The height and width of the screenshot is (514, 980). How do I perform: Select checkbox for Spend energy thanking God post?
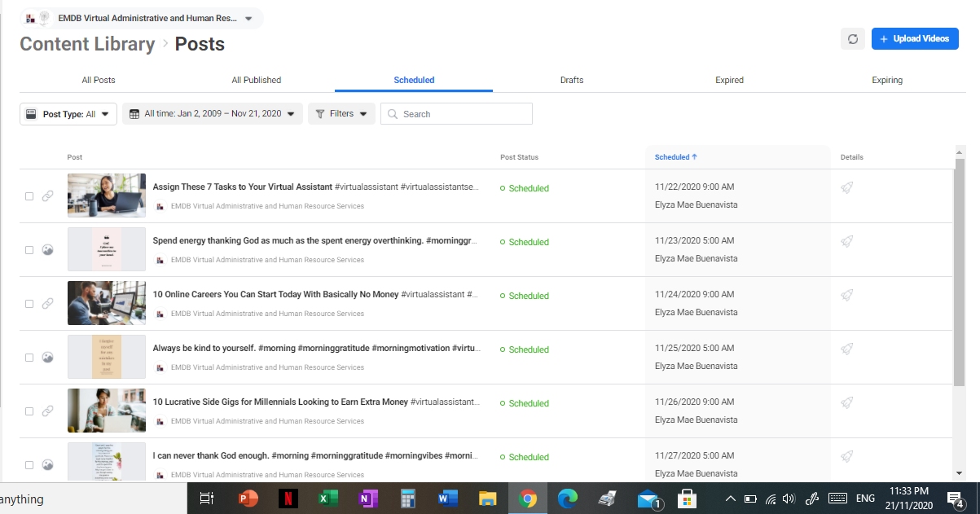click(29, 250)
